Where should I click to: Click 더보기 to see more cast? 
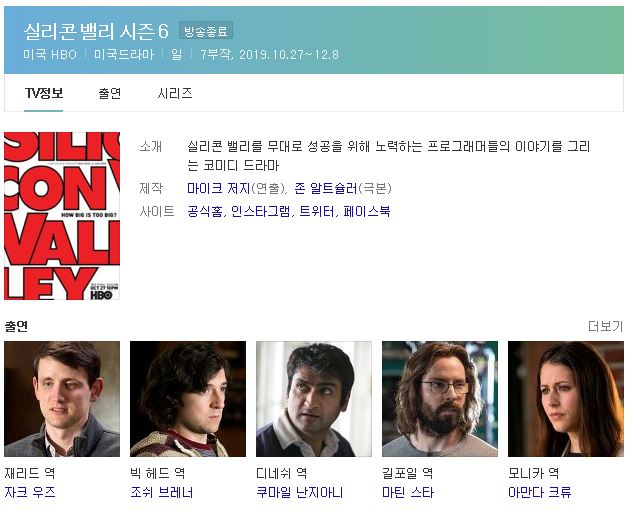(605, 326)
